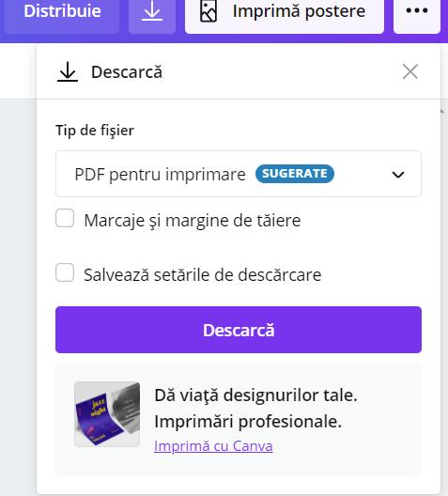Click the download arrow icon in top bar

(152, 11)
